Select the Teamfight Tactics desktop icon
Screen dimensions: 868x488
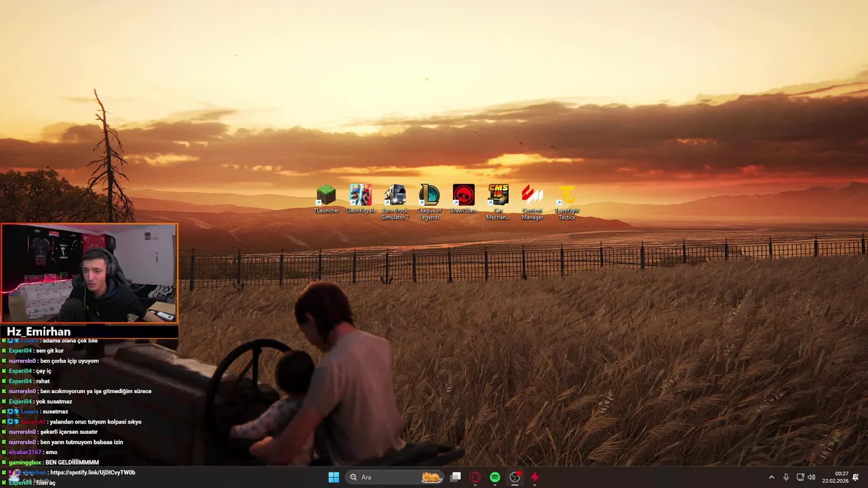click(x=567, y=202)
